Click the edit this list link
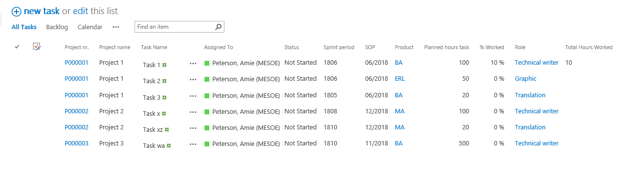 click(95, 11)
